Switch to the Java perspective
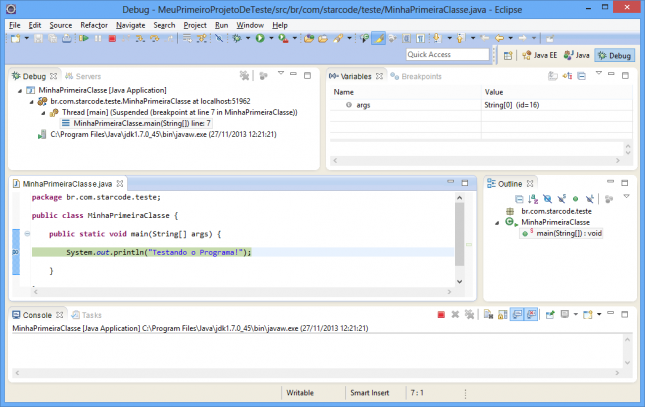The image size is (645, 407). coord(576,55)
